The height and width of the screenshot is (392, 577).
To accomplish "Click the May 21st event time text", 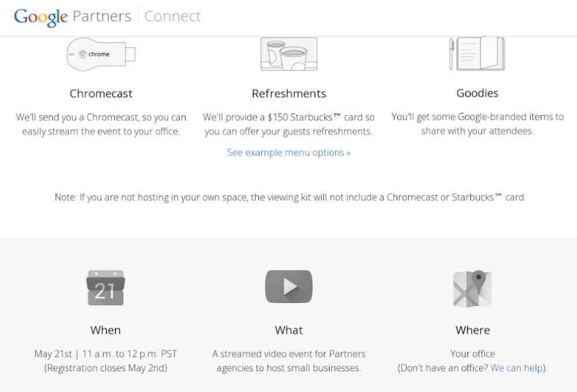I will coord(106,354).
